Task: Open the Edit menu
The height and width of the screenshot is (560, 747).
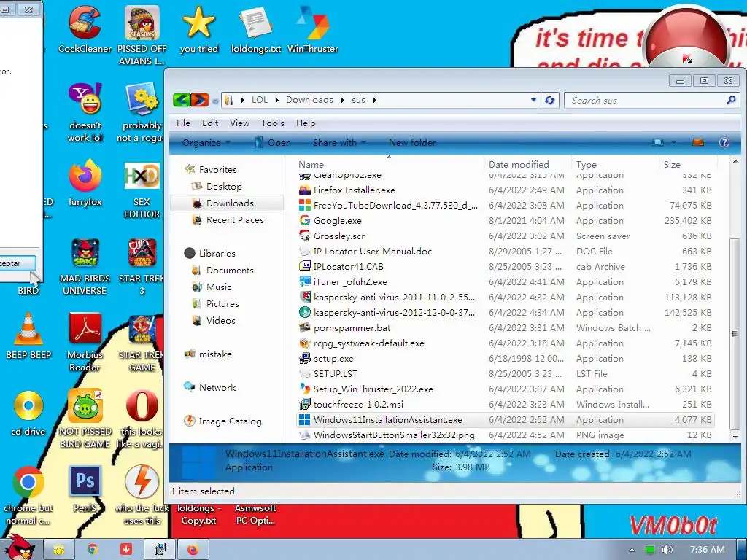Action: pos(210,122)
